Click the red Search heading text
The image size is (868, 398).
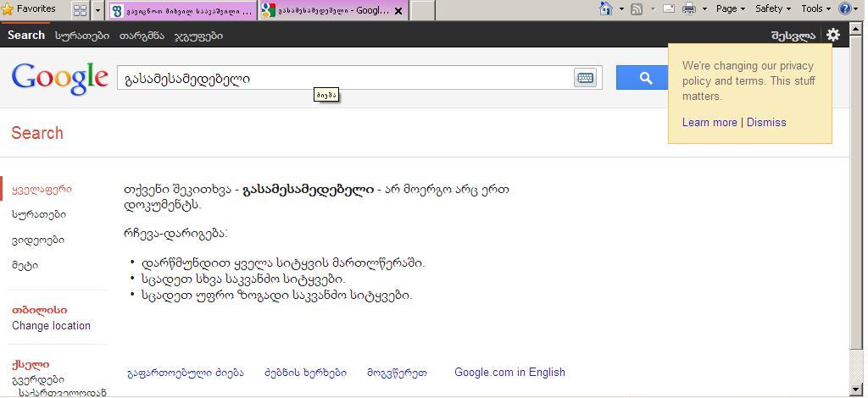(x=37, y=133)
